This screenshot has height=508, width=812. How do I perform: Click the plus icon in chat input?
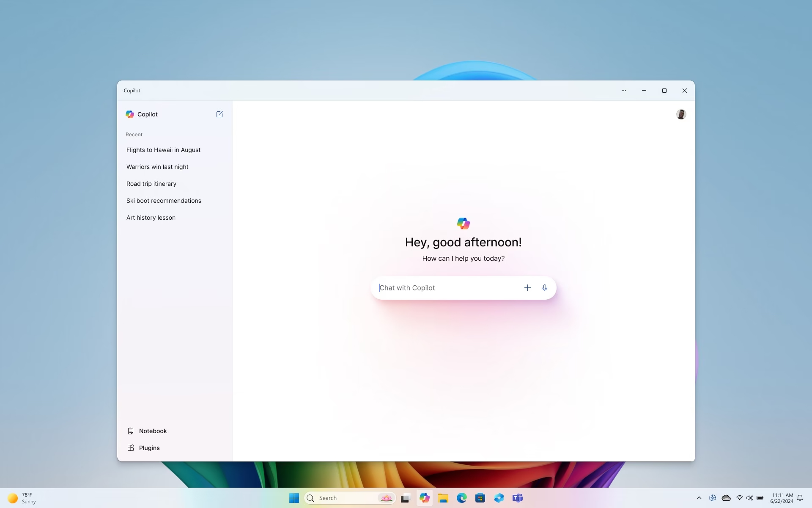[527, 287]
